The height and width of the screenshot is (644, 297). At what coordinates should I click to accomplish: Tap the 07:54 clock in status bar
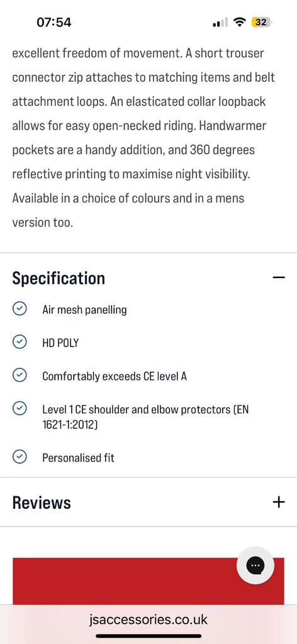pyautogui.click(x=54, y=22)
